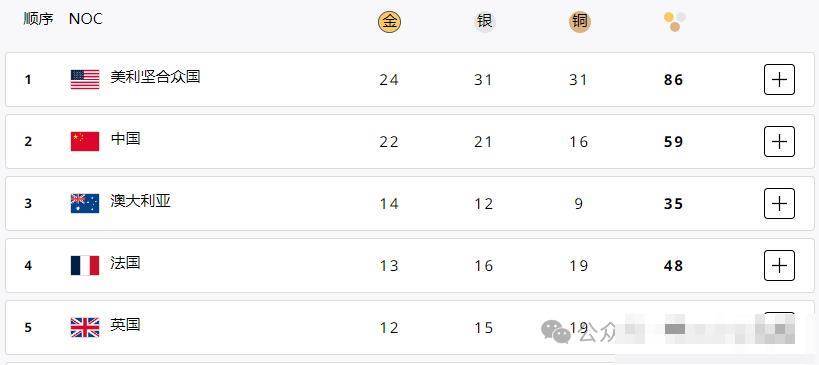Open the 英国 country link
The height and width of the screenshot is (365, 819).
pyautogui.click(x=125, y=325)
